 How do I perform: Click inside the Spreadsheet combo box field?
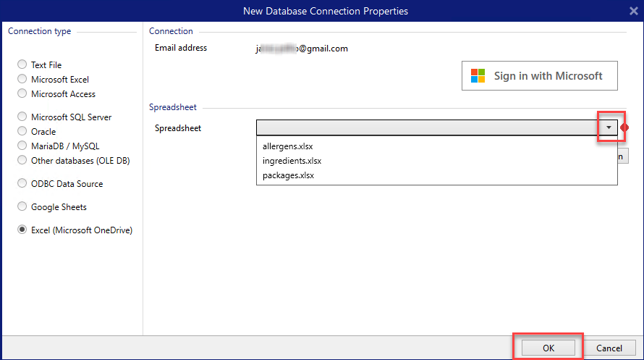(x=428, y=127)
